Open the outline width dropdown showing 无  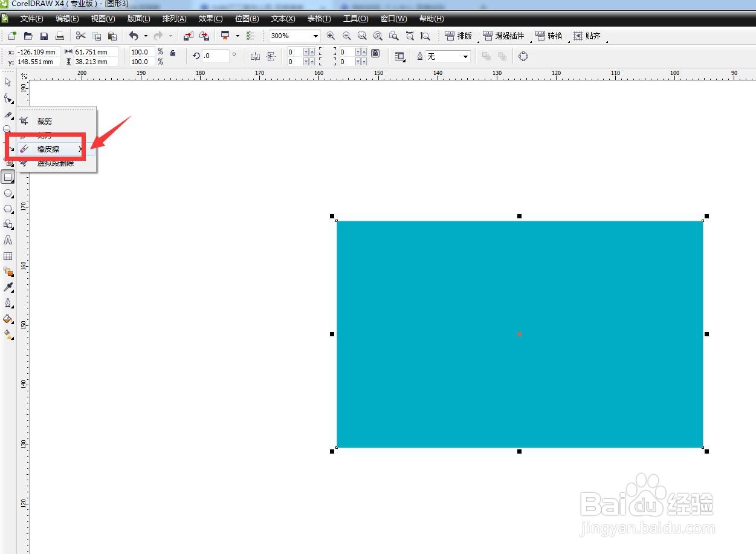tap(465, 56)
